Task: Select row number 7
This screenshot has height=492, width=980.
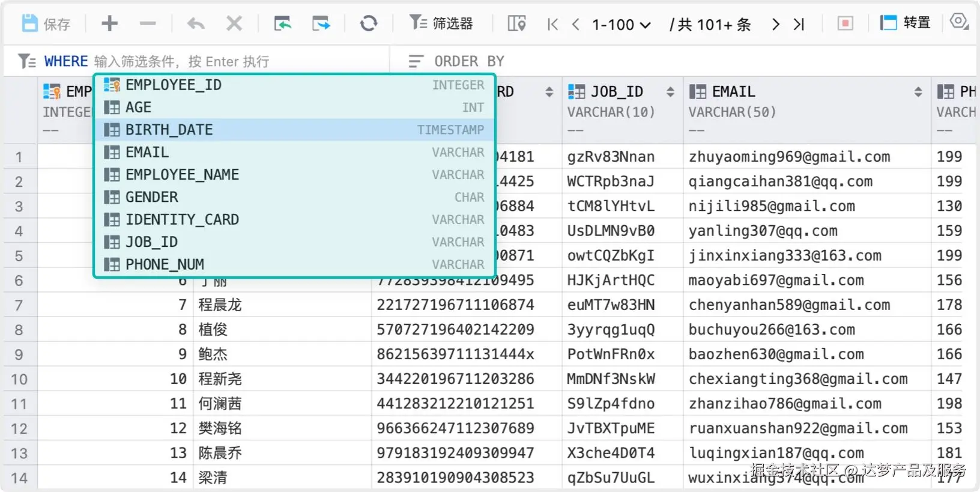Action: click(19, 305)
